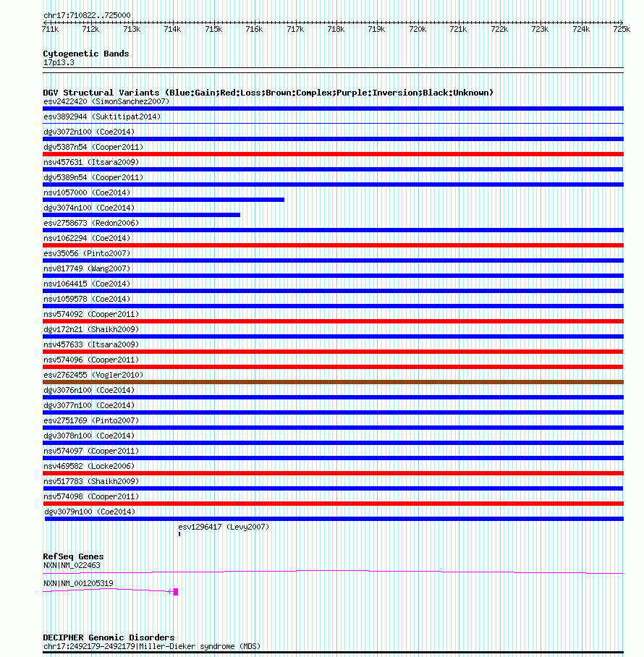Click the Cytogenetic Bands track title
This screenshot has width=644, height=657.
coord(86,54)
